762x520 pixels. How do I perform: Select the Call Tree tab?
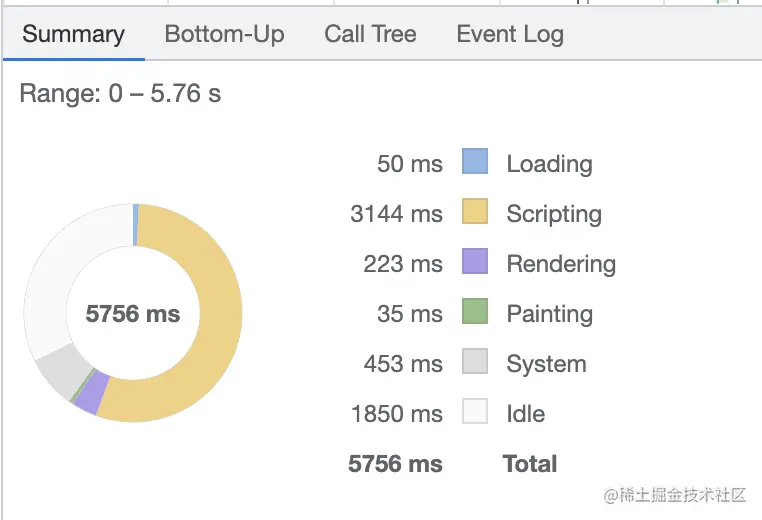(370, 34)
